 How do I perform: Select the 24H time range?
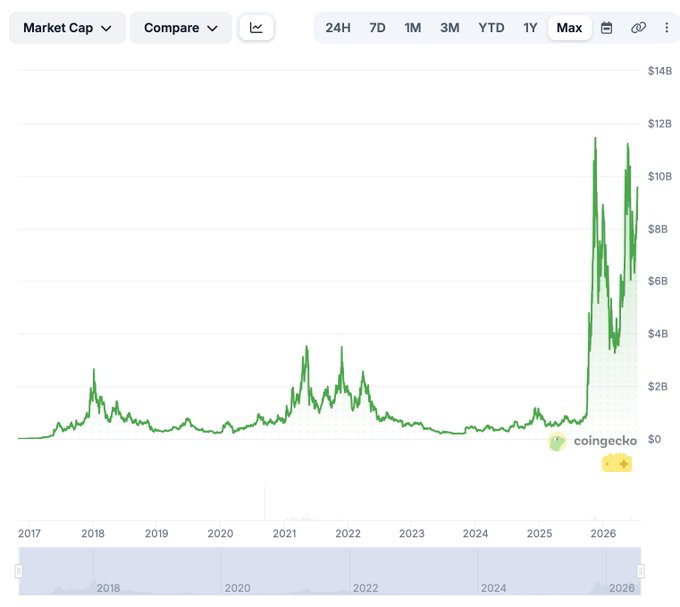click(x=338, y=28)
